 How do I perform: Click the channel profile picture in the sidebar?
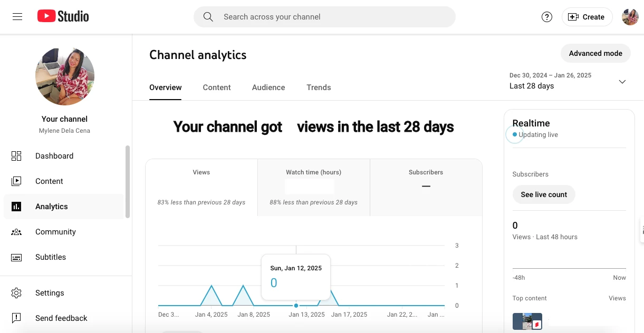point(65,76)
